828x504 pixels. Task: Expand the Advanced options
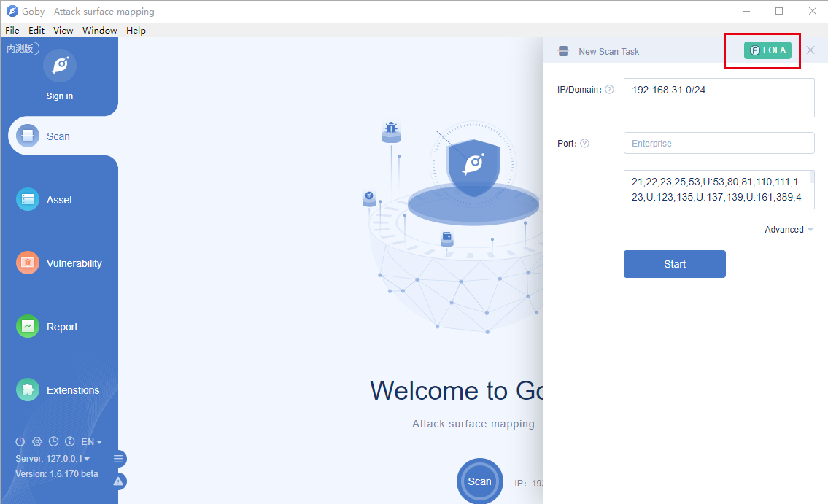[789, 230]
